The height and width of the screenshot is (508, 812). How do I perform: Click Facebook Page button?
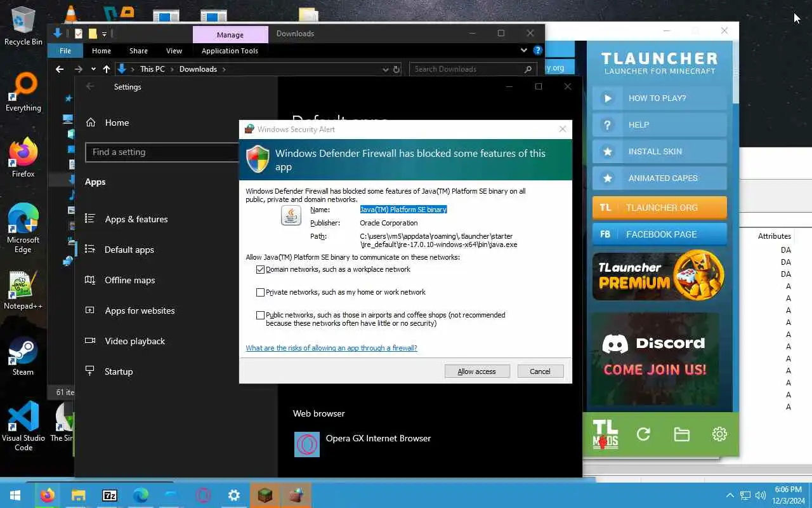point(660,234)
